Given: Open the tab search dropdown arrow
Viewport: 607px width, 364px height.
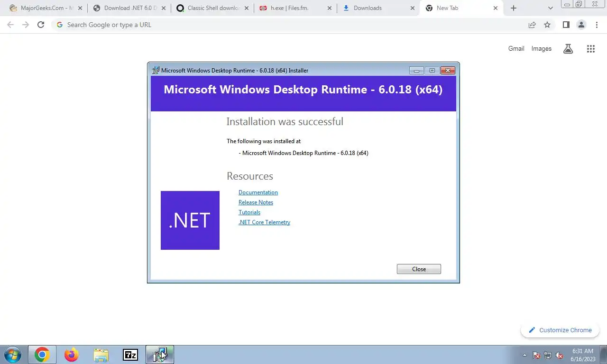Looking at the screenshot, I should (x=551, y=8).
